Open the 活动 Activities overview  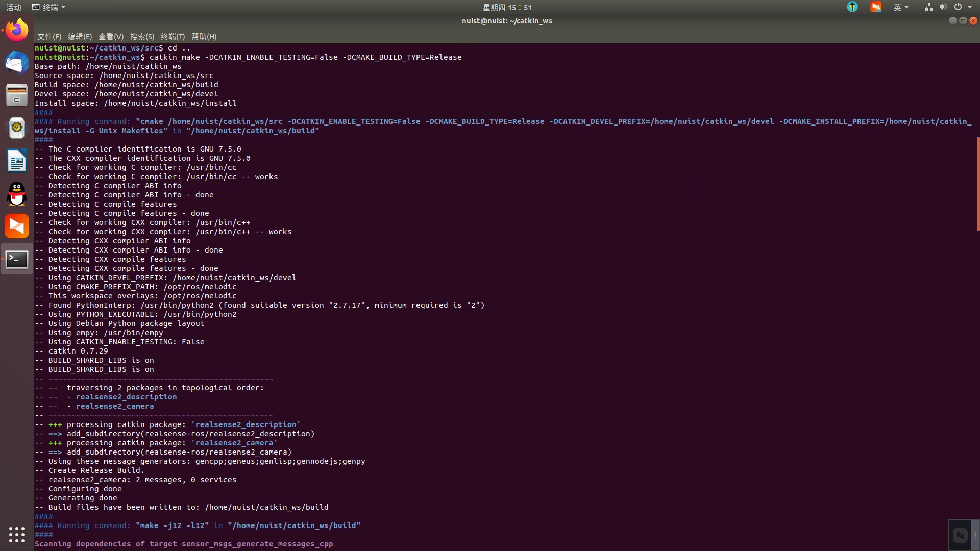14,7
